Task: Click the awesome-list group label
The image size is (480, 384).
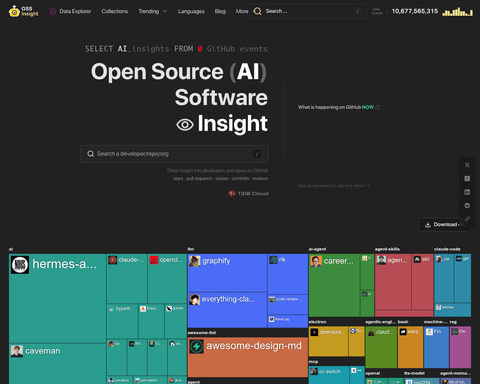Action: point(202,333)
